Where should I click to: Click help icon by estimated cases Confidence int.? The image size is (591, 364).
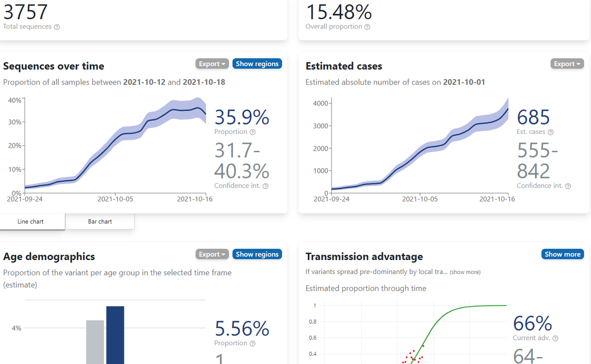point(568,186)
